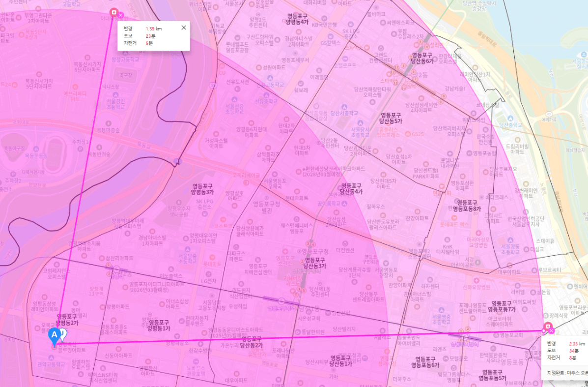Image resolution: width=588 pixels, height=387 pixels.
Task: Click the 선유도서관 library label
Action: 238,82
